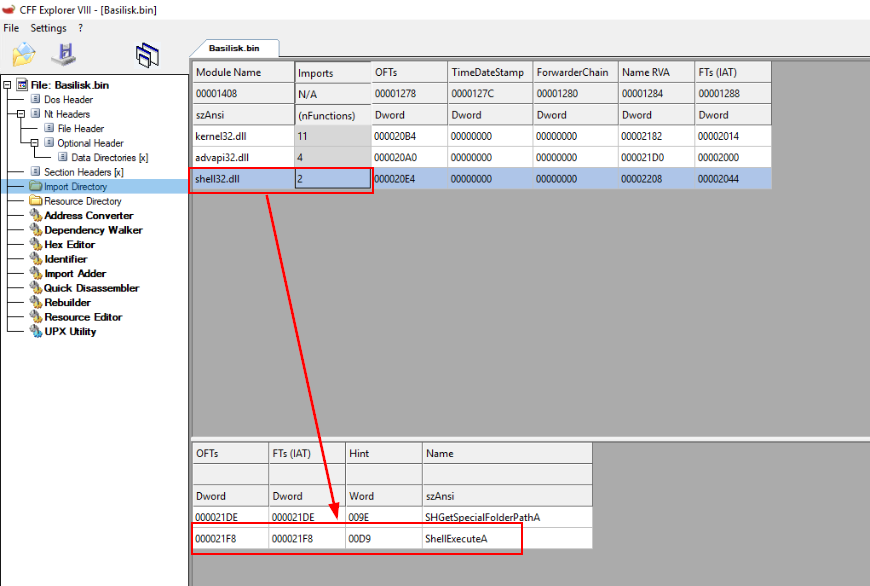Open the Hex Editor tool
The image size is (870, 586).
[69, 244]
